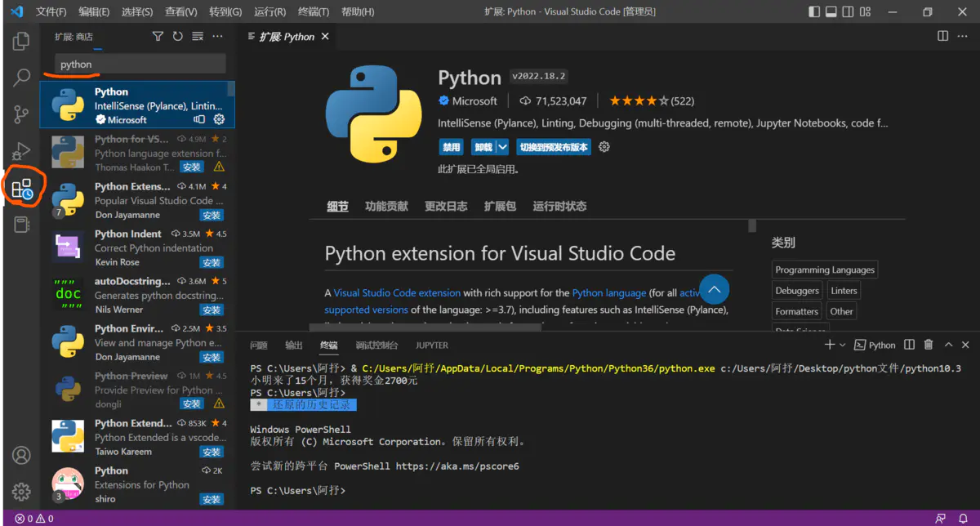Viewport: 980px width, 526px height.
Task: Open the 编辑(E) menu
Action: [x=94, y=12]
